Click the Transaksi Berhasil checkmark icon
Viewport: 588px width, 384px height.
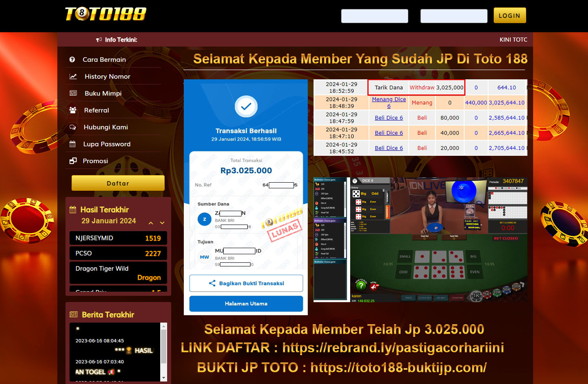tap(246, 107)
